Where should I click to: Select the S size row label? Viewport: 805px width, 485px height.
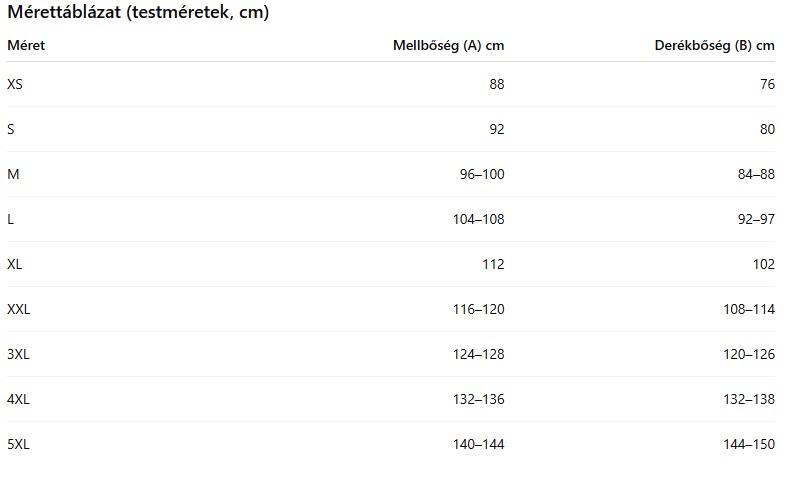click(x=11, y=129)
